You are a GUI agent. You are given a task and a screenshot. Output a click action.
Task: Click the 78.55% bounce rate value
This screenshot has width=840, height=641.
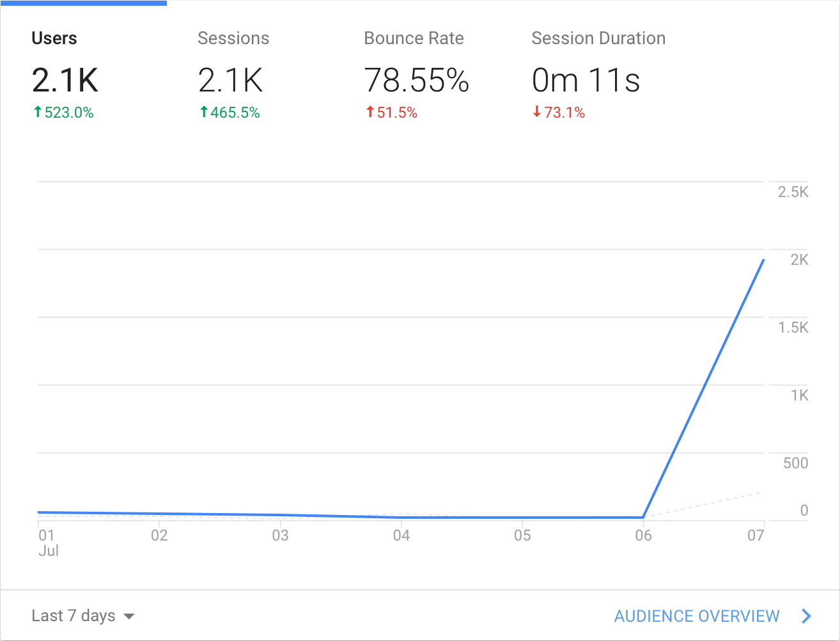(417, 81)
